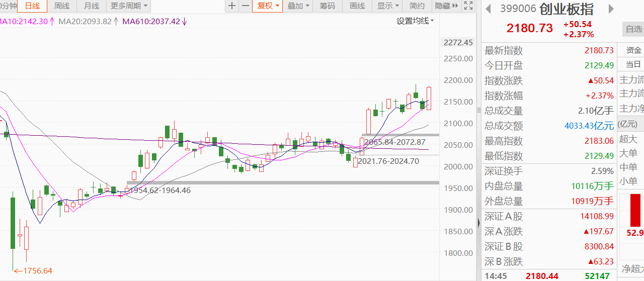
Task: Select the 日线 daily chart tab
Action: pyautogui.click(x=32, y=6)
